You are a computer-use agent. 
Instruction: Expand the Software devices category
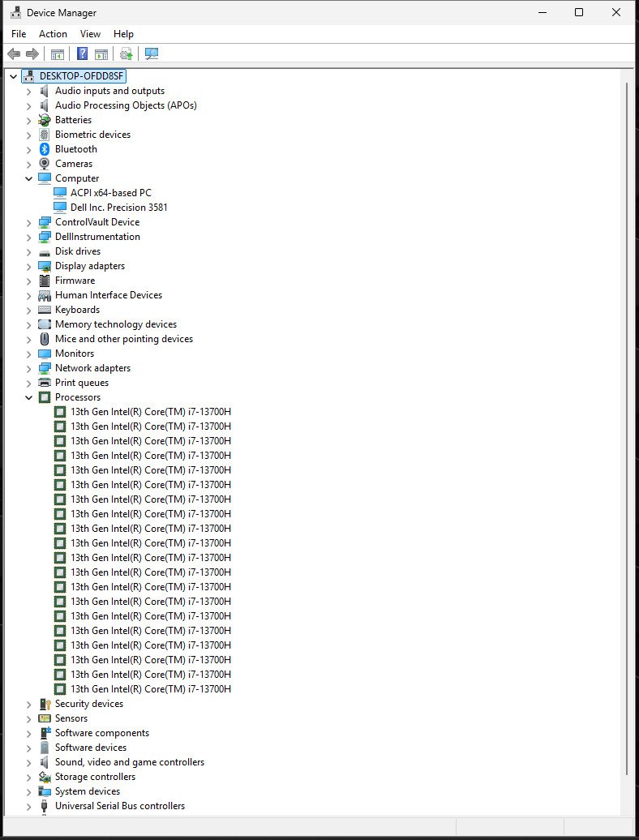coord(29,748)
